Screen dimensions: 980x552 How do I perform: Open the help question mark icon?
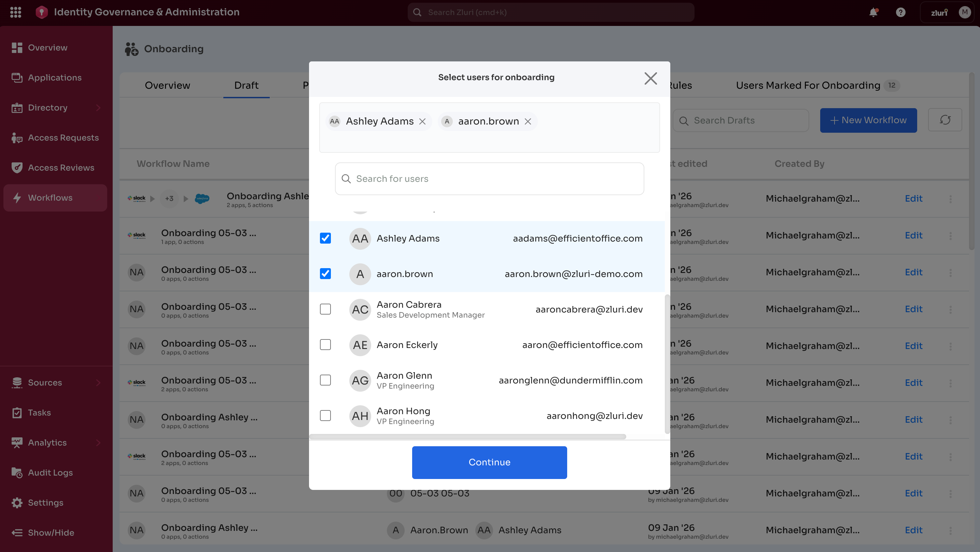click(900, 13)
